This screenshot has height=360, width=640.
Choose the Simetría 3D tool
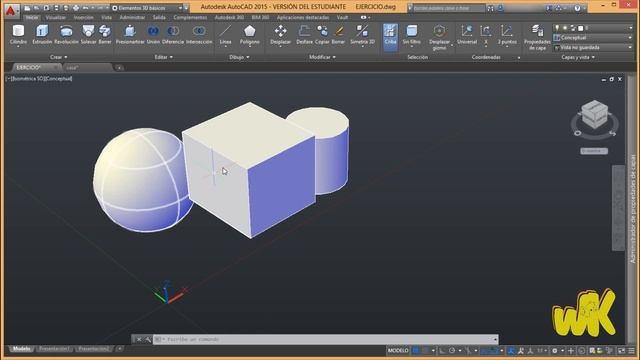coord(362,35)
